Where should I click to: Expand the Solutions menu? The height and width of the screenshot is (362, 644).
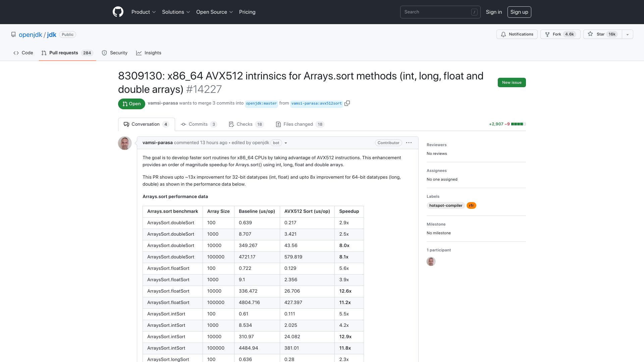point(176,12)
